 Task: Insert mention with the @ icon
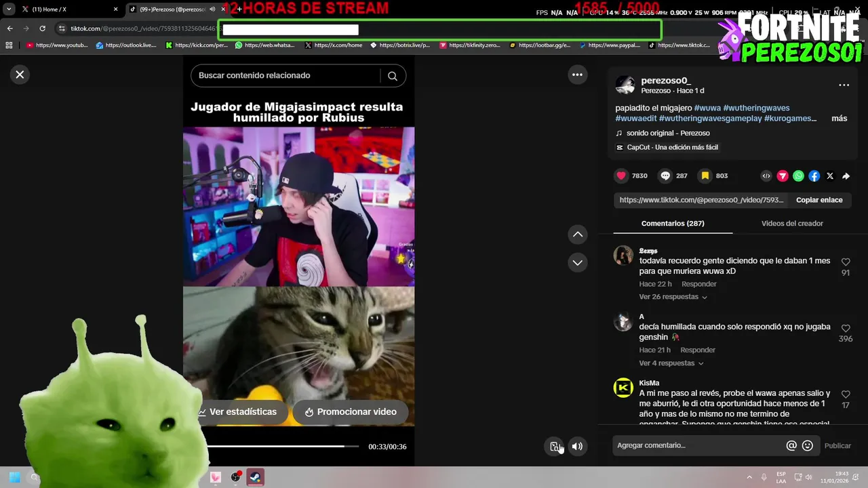tap(791, 445)
